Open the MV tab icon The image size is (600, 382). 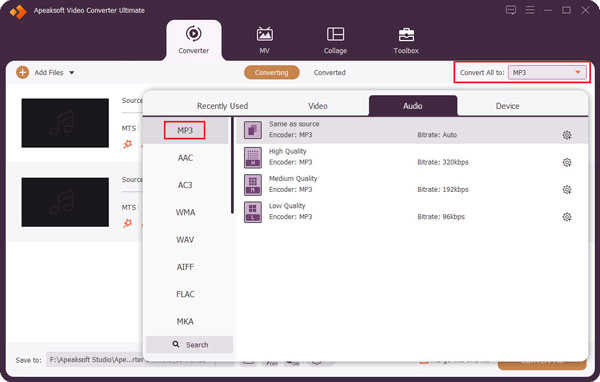pyautogui.click(x=264, y=34)
